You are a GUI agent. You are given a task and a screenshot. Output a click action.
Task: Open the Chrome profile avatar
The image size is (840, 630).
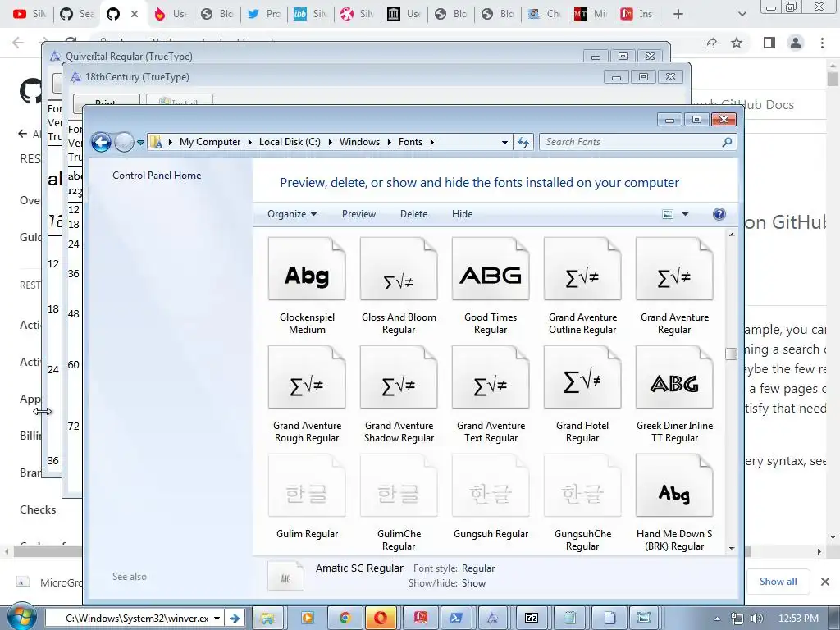[796, 43]
